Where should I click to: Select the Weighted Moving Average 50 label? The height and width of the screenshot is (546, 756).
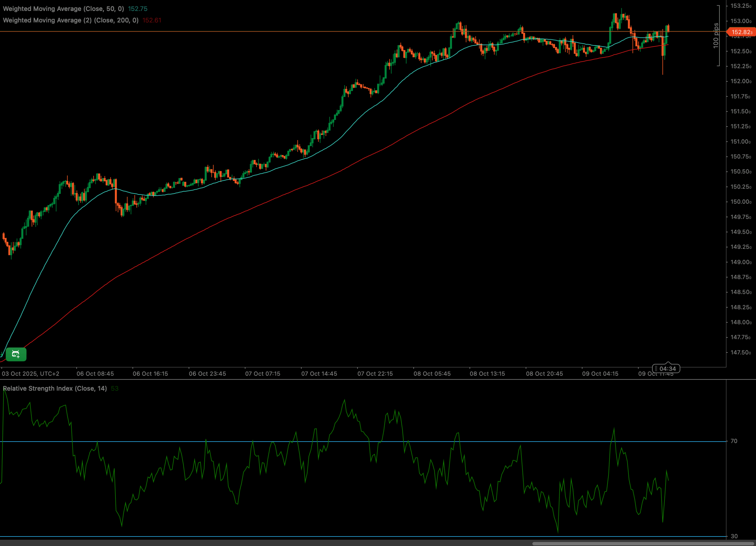coord(63,9)
